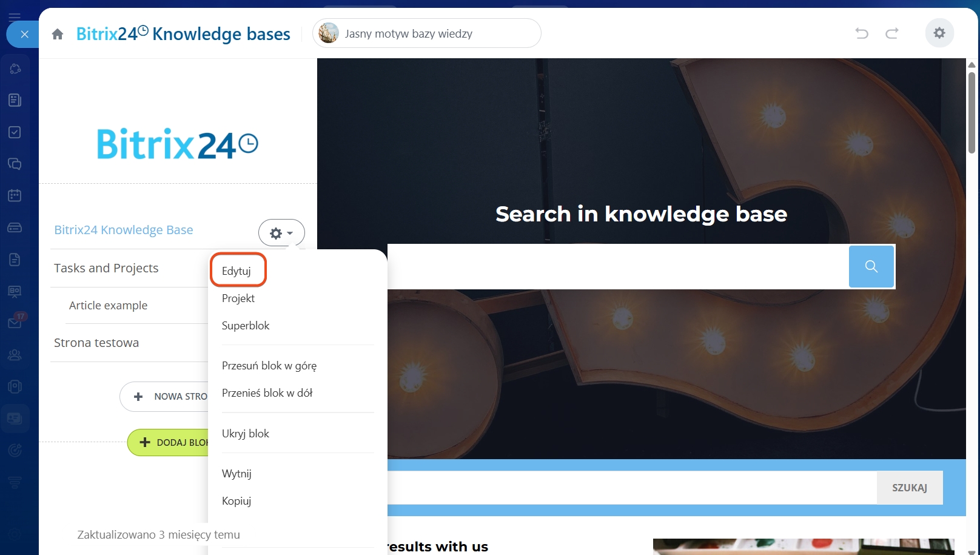
Task: Click the Nowa strona button
Action: (x=165, y=397)
